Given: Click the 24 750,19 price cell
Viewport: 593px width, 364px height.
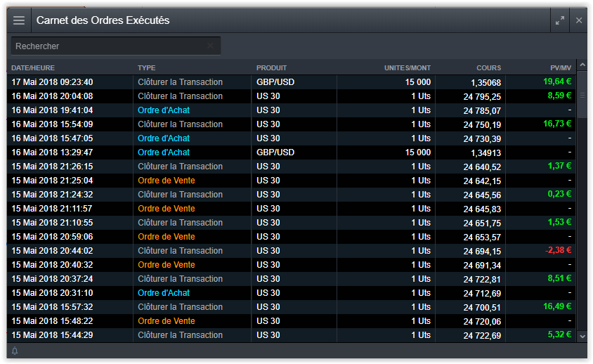Looking at the screenshot, I should [482, 125].
